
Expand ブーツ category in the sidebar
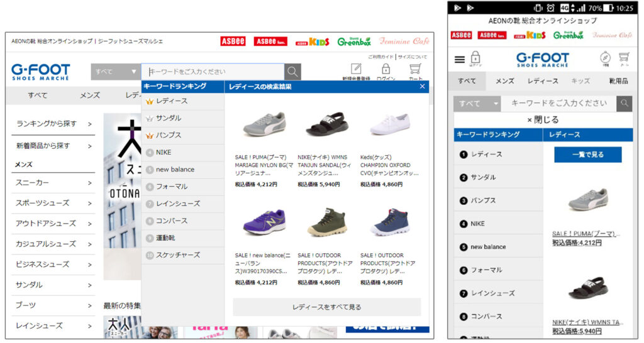click(x=53, y=306)
